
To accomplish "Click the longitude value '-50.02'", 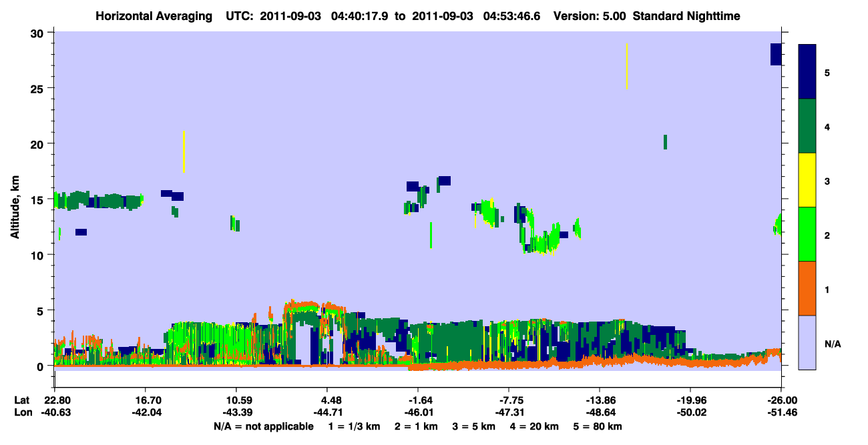I will point(690,412).
